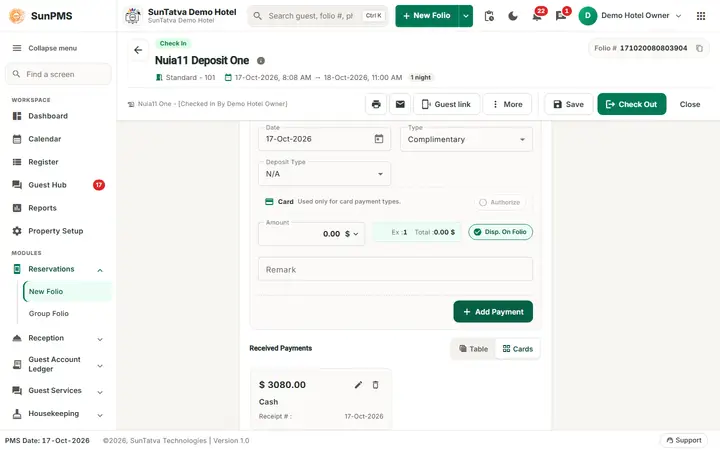Close the folio

[x=690, y=104]
